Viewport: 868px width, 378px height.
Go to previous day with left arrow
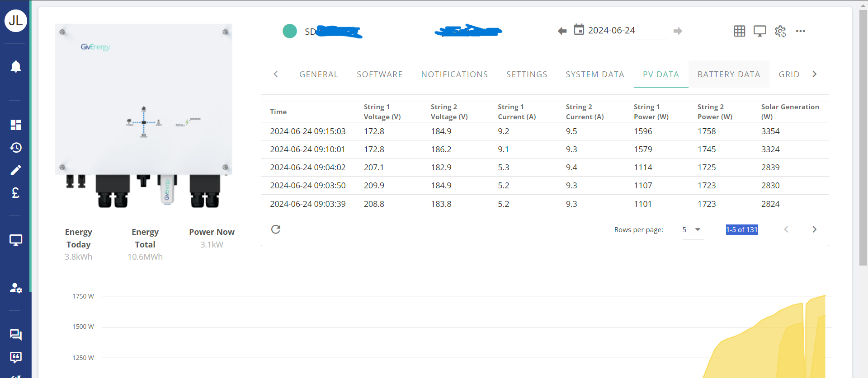[562, 31]
